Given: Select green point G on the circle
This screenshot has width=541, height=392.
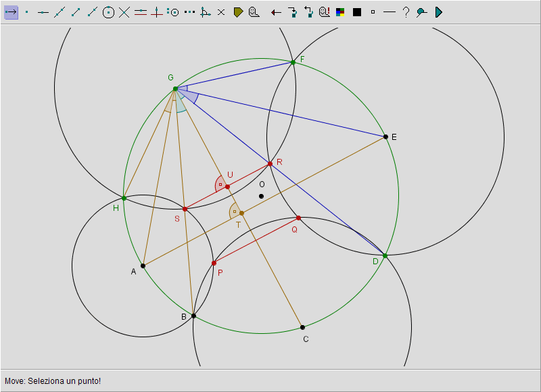Looking at the screenshot, I should [x=175, y=89].
